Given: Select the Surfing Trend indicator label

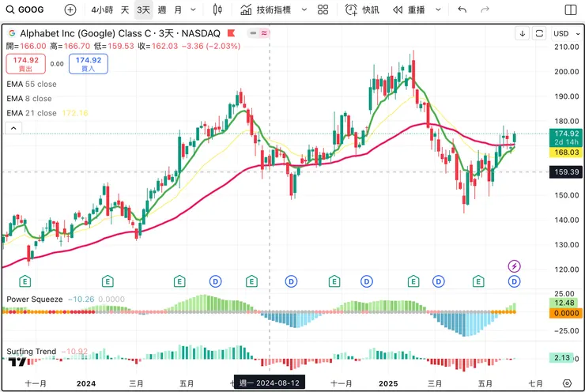Looking at the screenshot, I should click(32, 352).
